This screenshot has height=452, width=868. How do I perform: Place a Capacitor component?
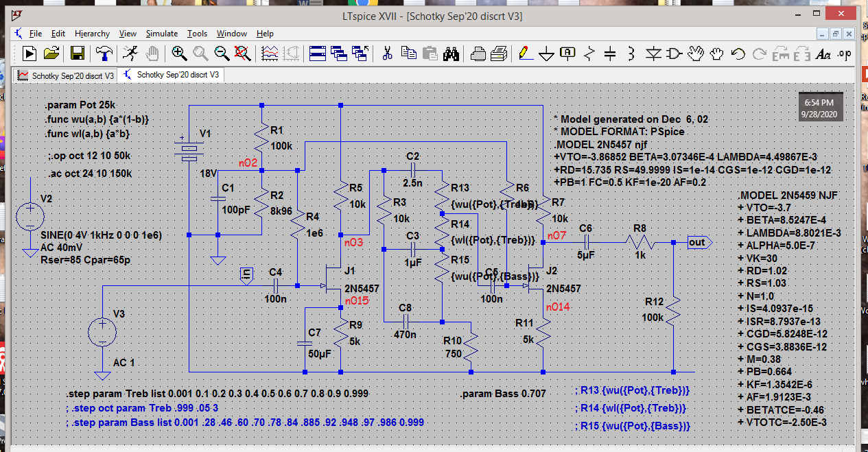tap(610, 53)
